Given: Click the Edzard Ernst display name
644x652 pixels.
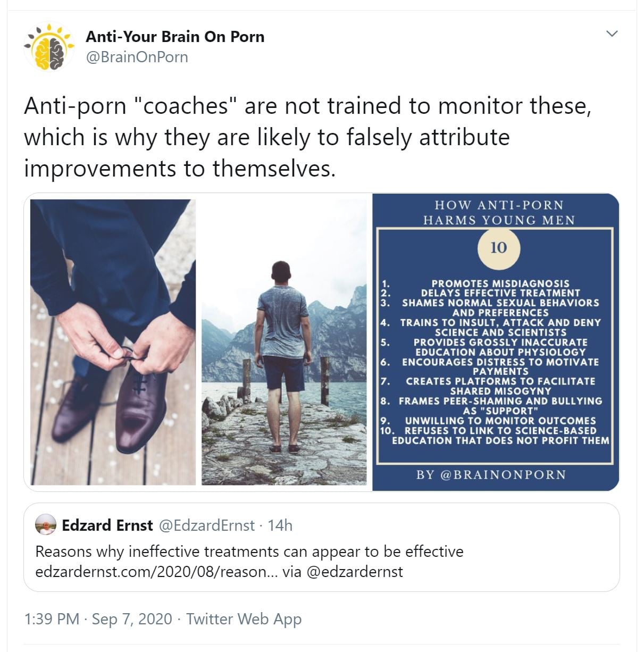Looking at the screenshot, I should click(x=107, y=525).
